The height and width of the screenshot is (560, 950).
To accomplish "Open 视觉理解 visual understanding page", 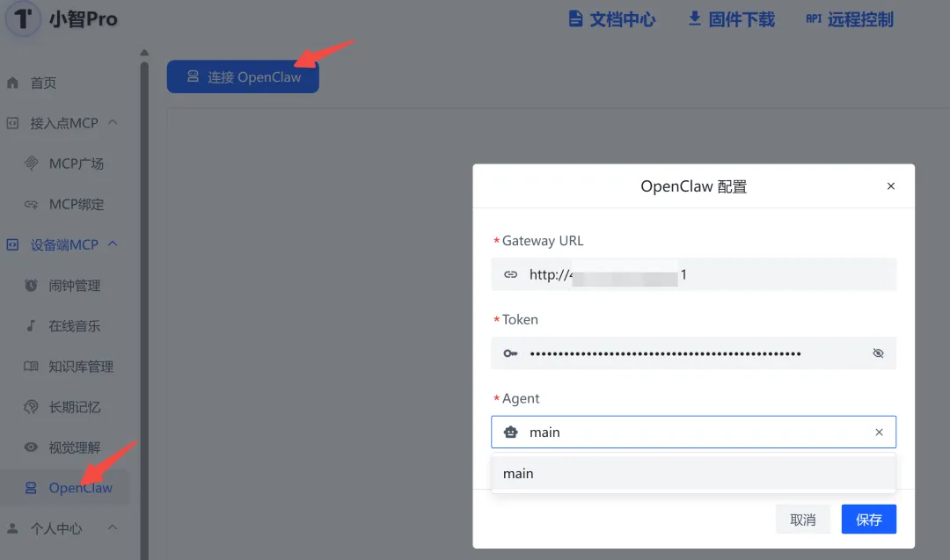I will (75, 447).
